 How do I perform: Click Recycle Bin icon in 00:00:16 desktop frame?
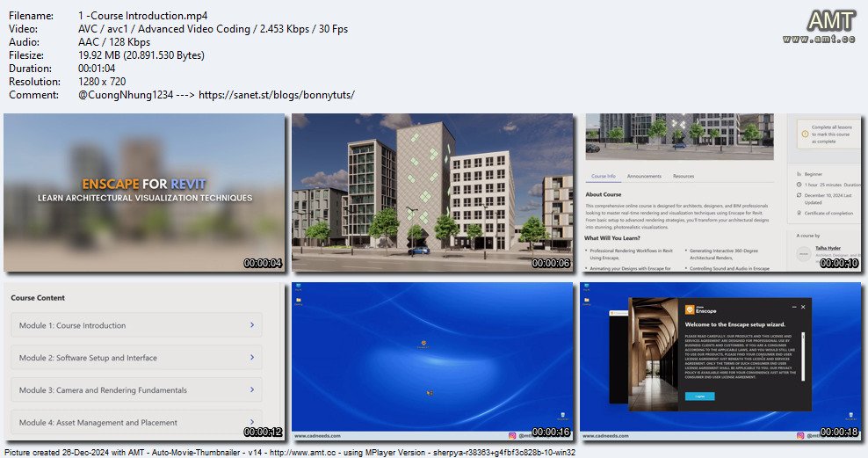(x=563, y=416)
